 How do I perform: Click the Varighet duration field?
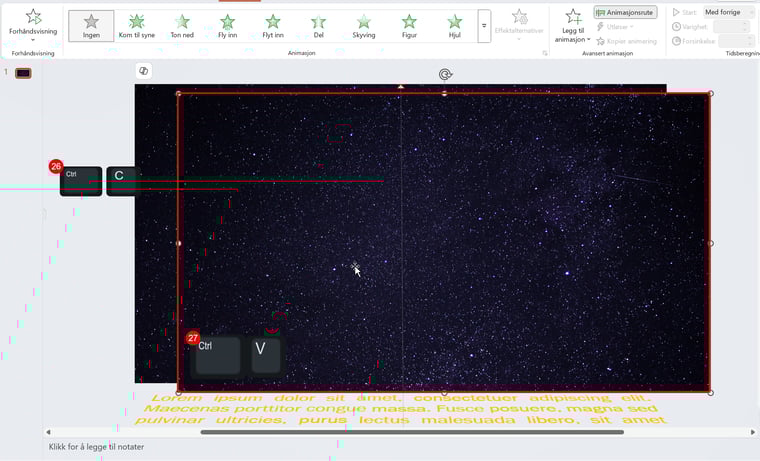pos(733,27)
